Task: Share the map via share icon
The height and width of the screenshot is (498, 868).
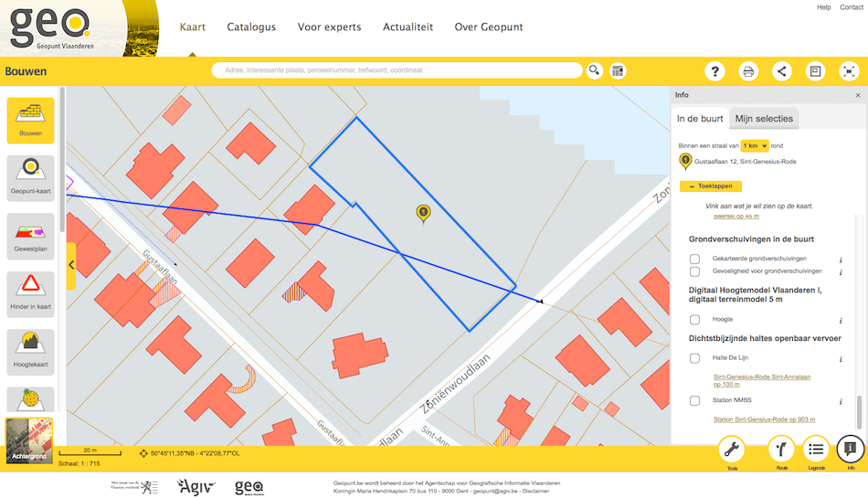Action: [781, 71]
